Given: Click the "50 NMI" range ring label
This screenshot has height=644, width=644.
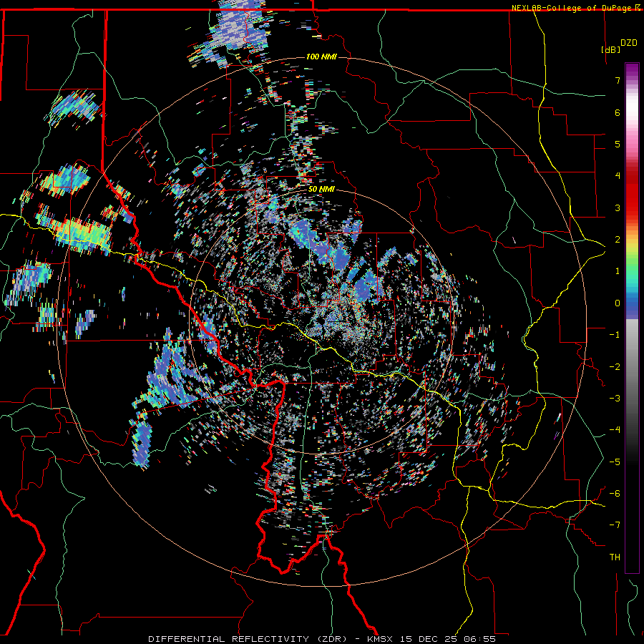Looking at the screenshot, I should tap(321, 190).
